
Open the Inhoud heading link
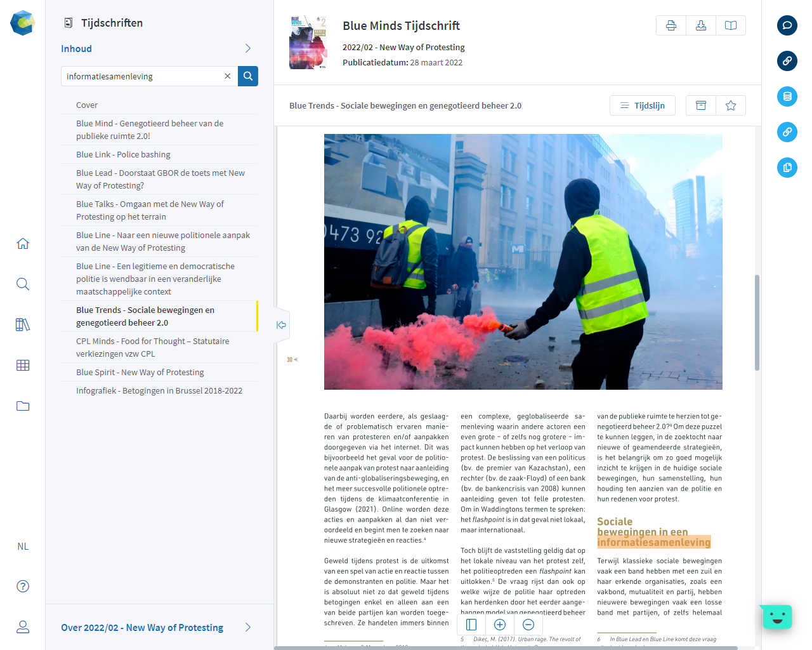[x=76, y=49]
